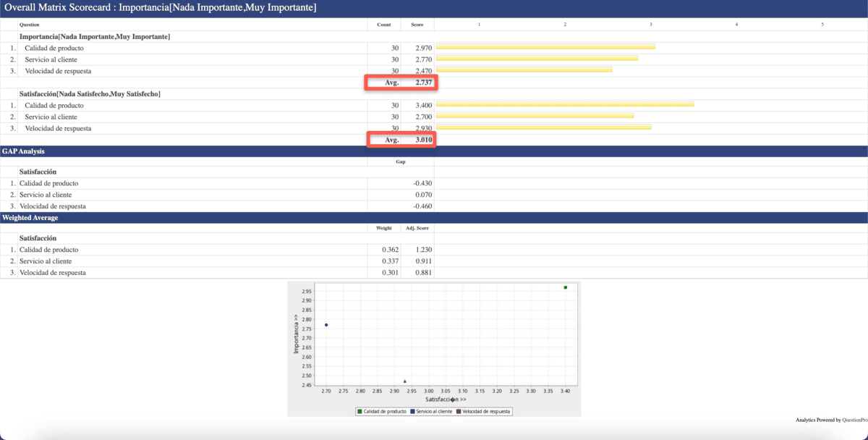Click the GAP Analysis section header
Viewport: 868px width, 440px height.
tap(434, 151)
